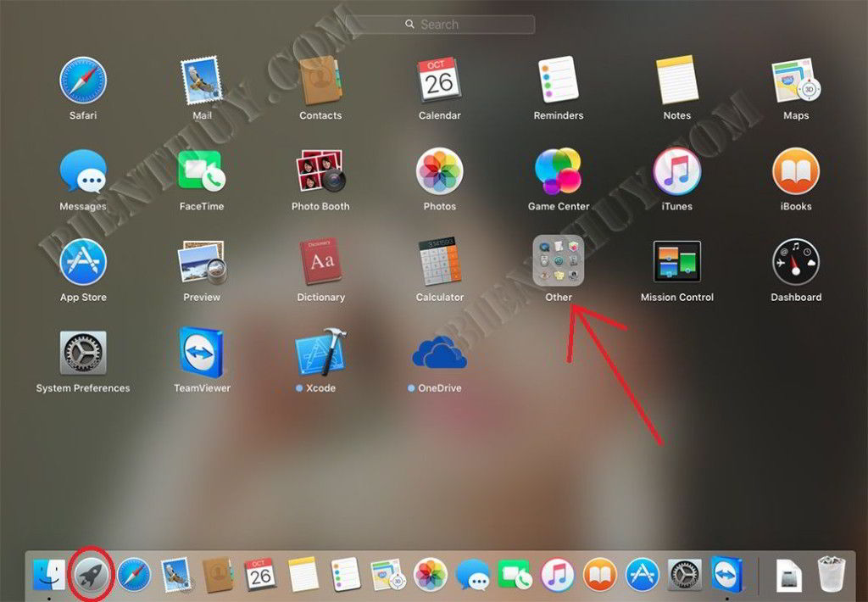Viewport: 868px width, 602px height.
Task: Open Game Center app
Action: [558, 171]
